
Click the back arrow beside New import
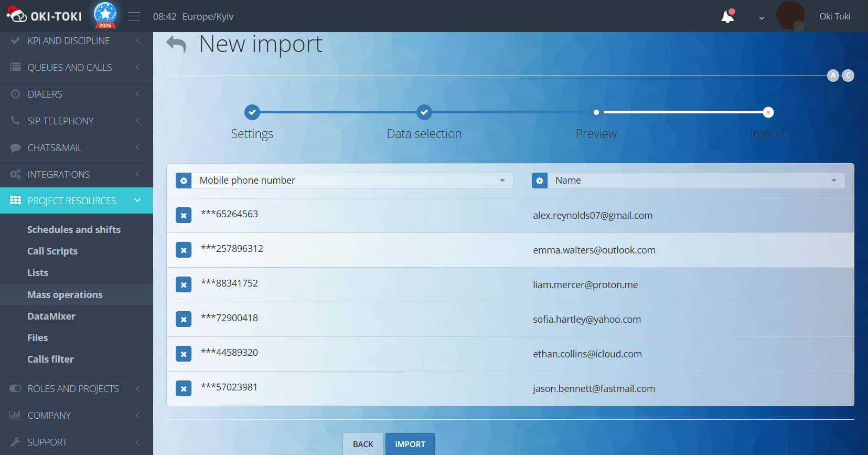176,45
